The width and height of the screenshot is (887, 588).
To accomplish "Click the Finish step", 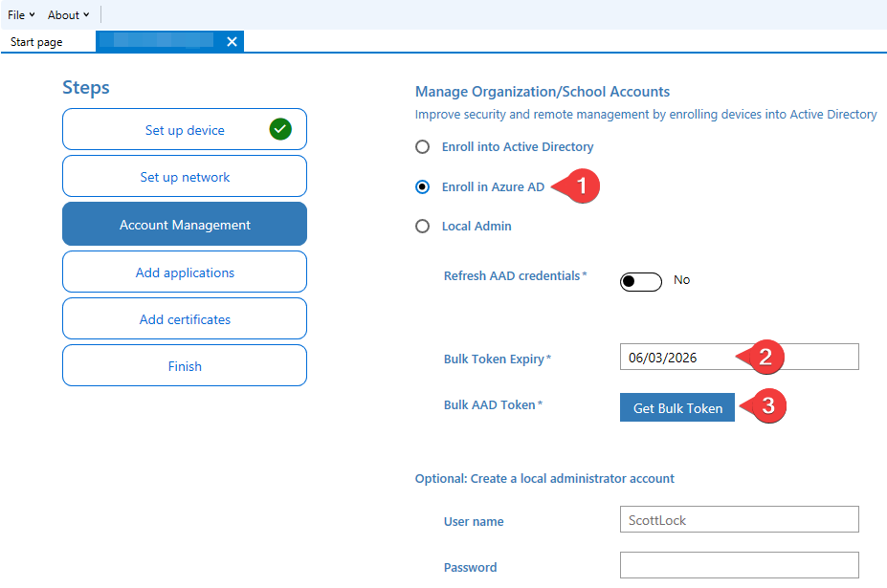I will tap(184, 365).
